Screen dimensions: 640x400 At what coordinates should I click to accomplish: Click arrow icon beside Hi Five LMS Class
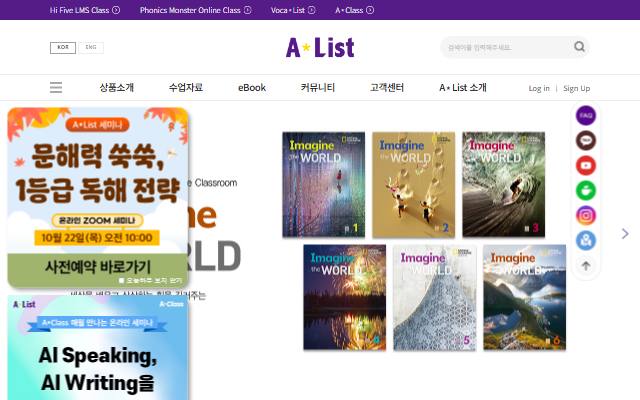116,10
